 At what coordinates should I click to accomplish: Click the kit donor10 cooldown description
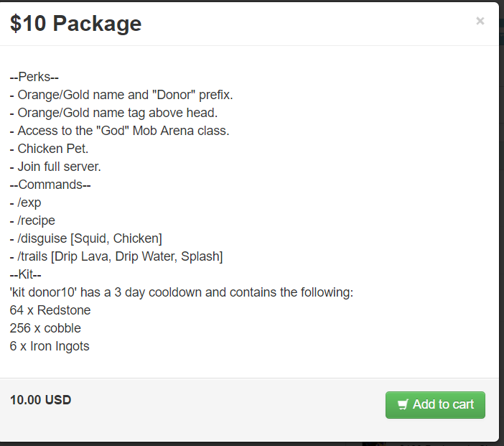tap(182, 292)
